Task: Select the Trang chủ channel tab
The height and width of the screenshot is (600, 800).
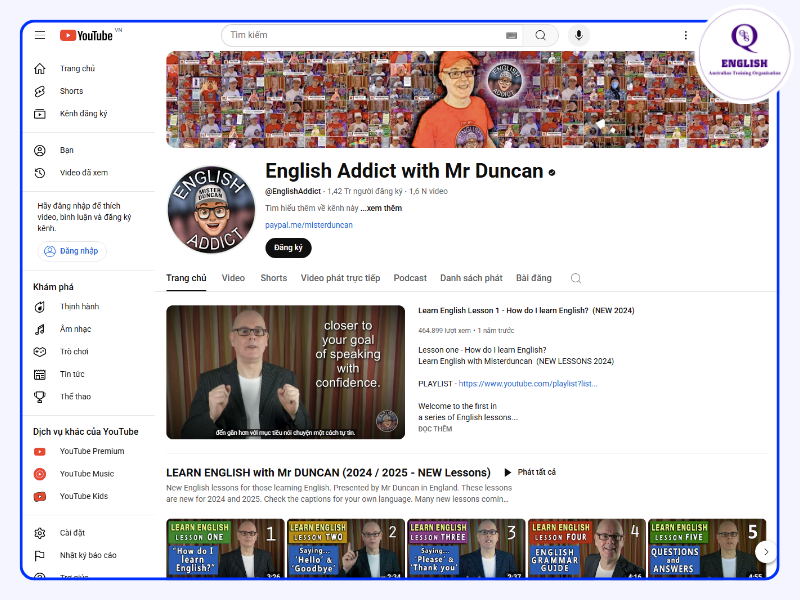Action: pyautogui.click(x=186, y=278)
